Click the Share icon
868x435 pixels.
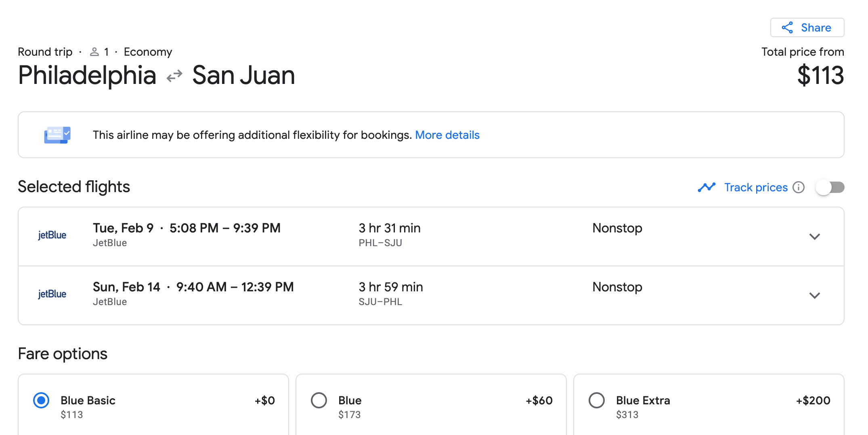pyautogui.click(x=787, y=27)
